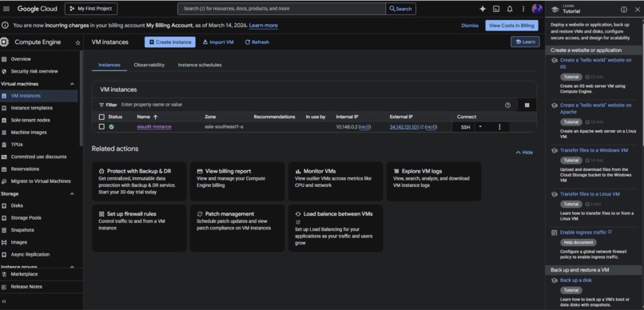The image size is (644, 310).
Task: Open the main navigation hamburger menu
Action: tap(6, 9)
